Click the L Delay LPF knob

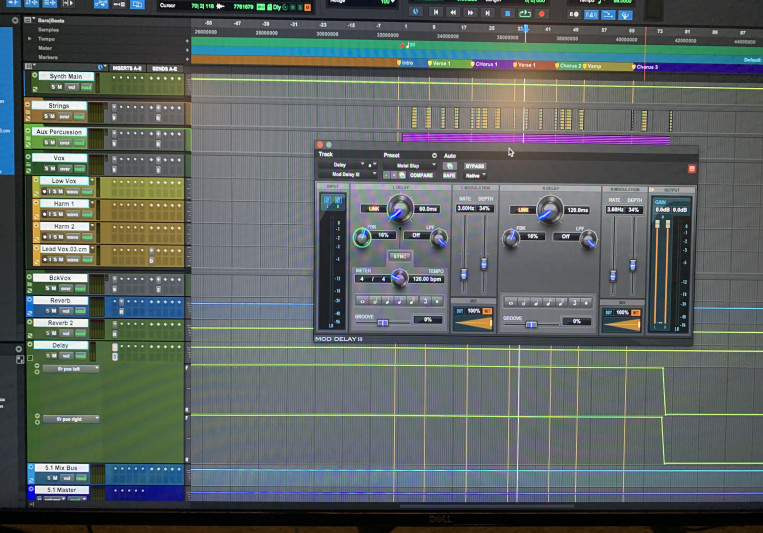[439, 238]
